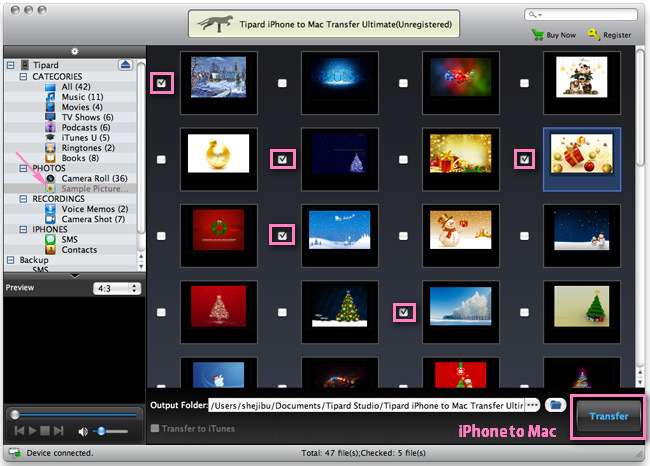Open the Movies (4) category icon

pyautogui.click(x=50, y=107)
